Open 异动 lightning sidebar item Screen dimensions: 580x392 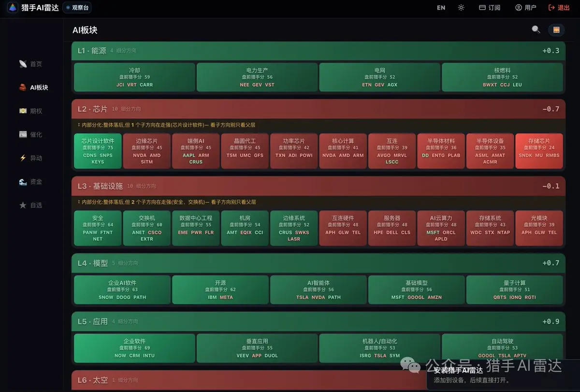point(31,158)
